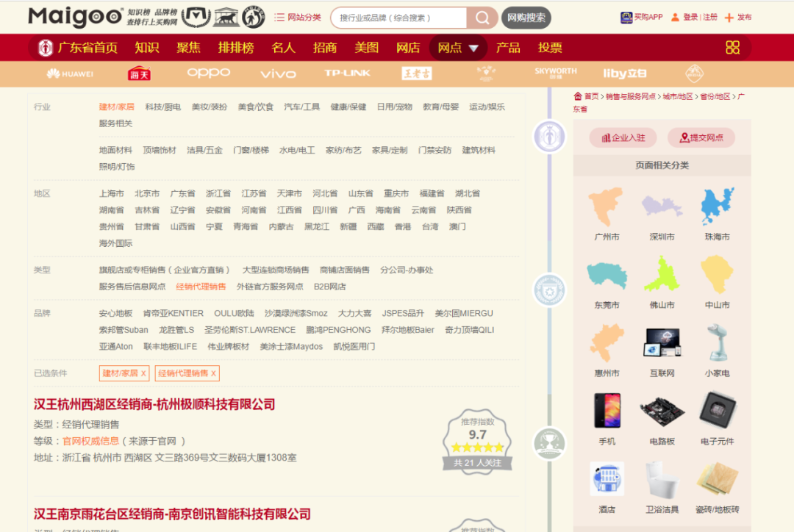Open the 排排榜 nav item
This screenshot has height=532, width=794.
[236, 48]
